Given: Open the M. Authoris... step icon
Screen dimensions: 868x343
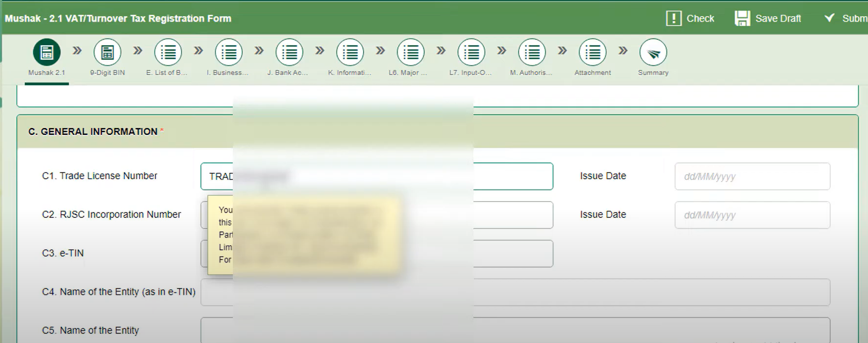Looking at the screenshot, I should point(532,52).
